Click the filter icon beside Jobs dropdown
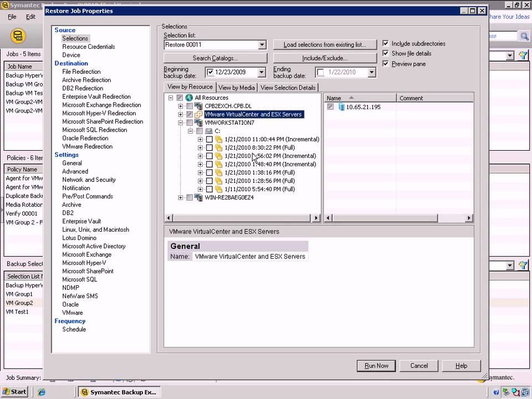The height and width of the screenshot is (399, 532). pos(523,55)
